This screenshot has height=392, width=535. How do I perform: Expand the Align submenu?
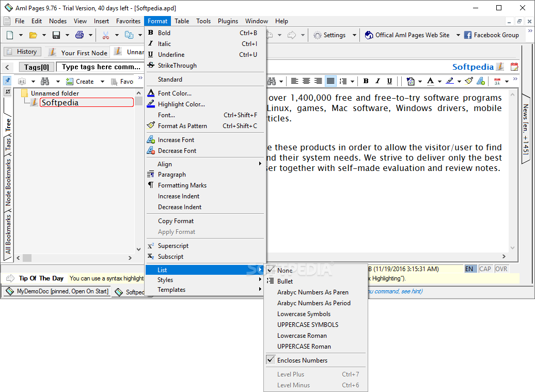tap(205, 164)
